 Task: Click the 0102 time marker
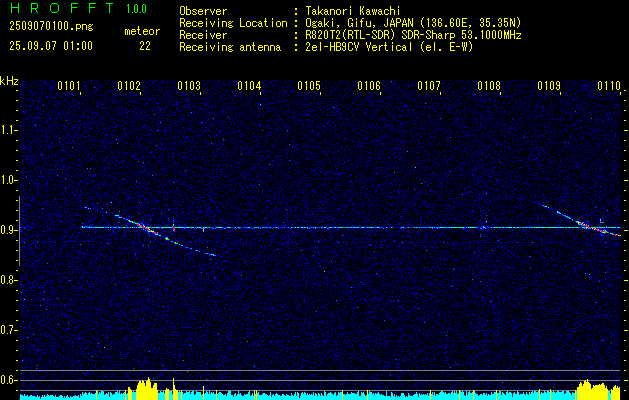(129, 85)
